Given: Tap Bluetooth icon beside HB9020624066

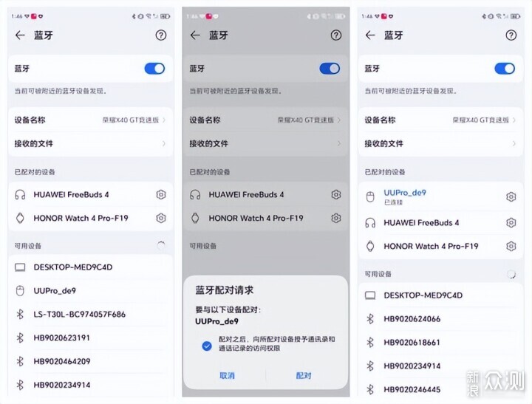Looking at the screenshot, I should click(370, 319).
